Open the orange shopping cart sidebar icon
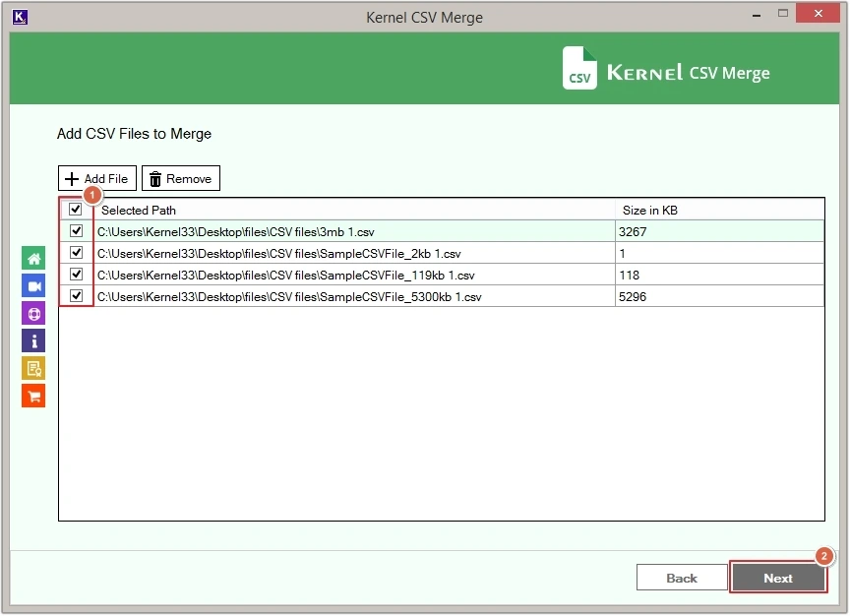This screenshot has width=850, height=616. click(33, 397)
